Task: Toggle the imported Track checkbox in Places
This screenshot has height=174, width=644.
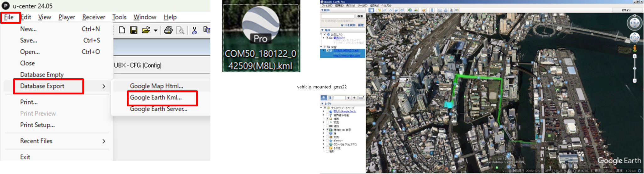Action: coord(327,50)
